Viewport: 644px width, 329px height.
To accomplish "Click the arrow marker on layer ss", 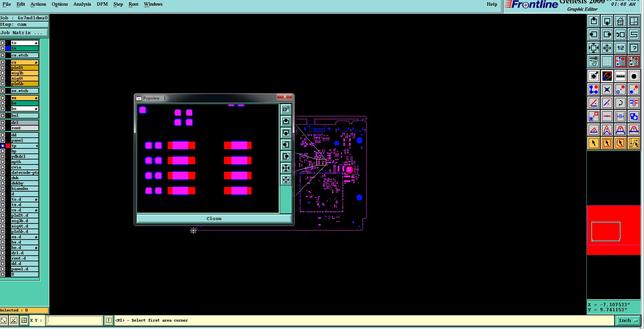I will (36, 98).
